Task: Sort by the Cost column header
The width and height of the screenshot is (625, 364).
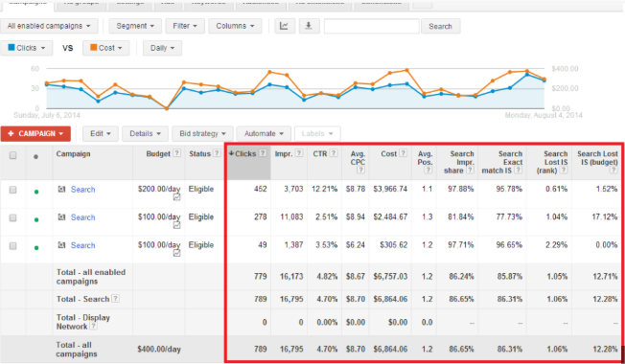Action: (x=388, y=153)
